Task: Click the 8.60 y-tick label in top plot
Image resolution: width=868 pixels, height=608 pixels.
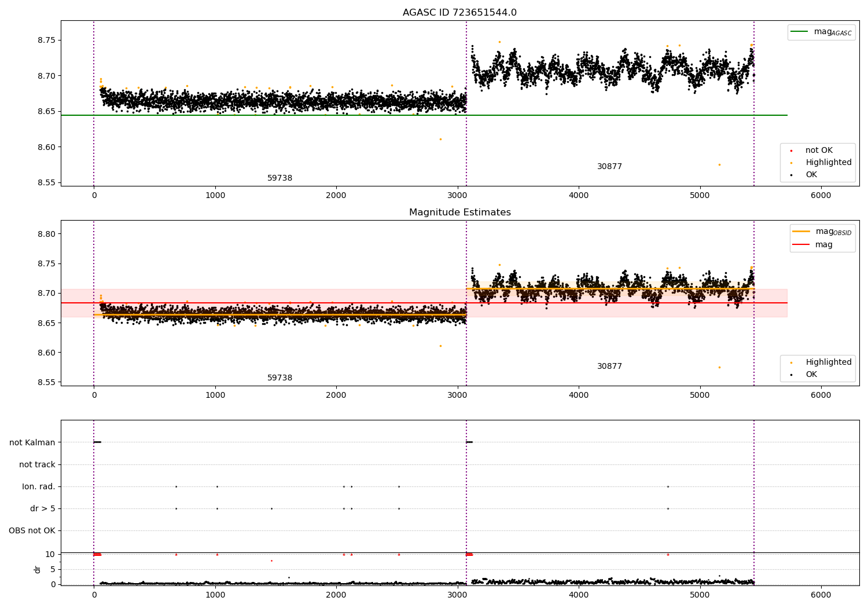Action: (x=47, y=147)
